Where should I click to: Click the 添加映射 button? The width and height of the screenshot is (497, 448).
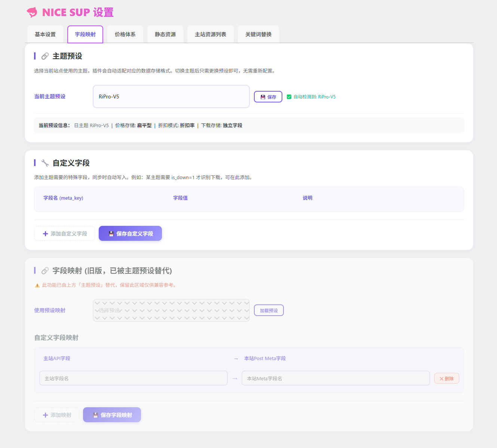(57, 415)
